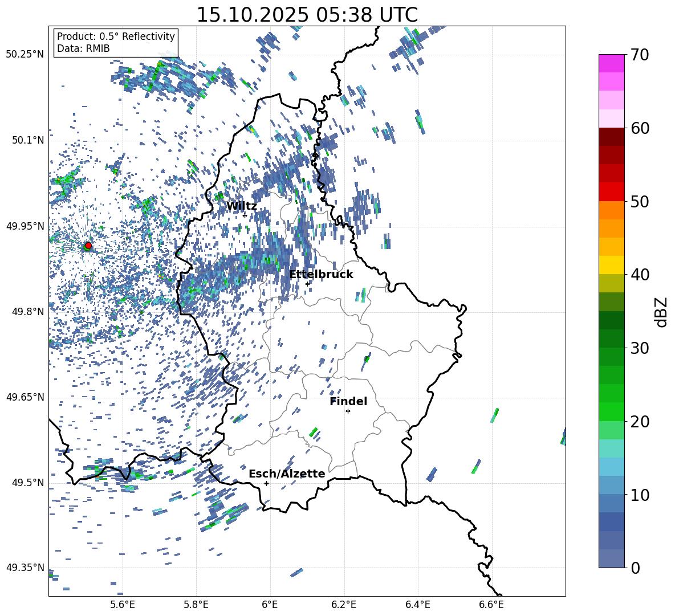675x616 pixels.
Task: Click the 6.6°E longitude label
Action: click(x=491, y=605)
